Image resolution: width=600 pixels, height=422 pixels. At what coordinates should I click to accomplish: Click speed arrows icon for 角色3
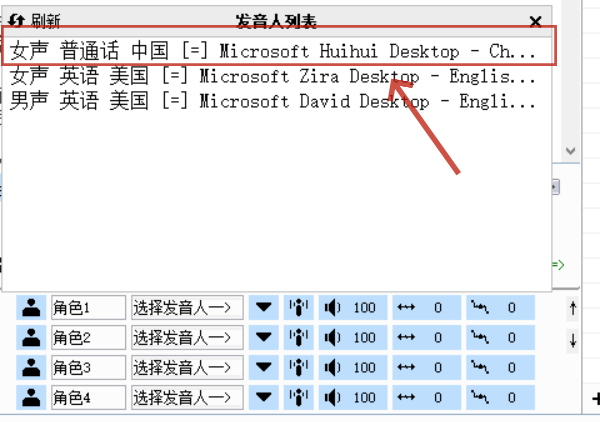click(406, 367)
